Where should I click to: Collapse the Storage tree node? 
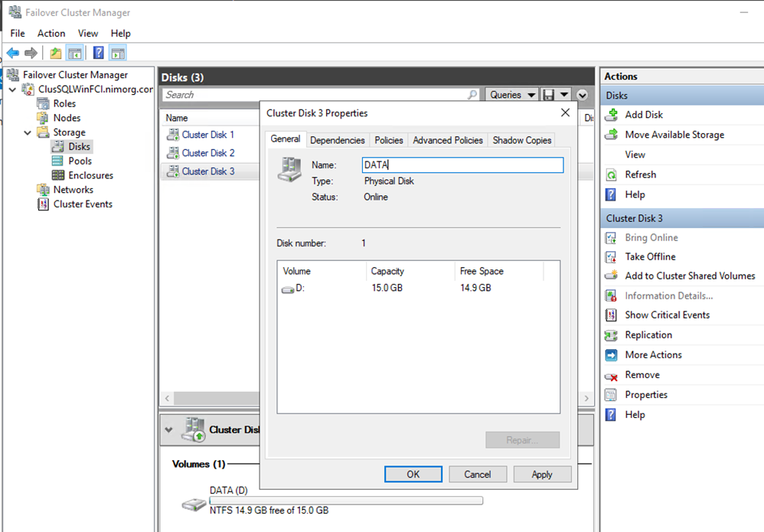28,132
